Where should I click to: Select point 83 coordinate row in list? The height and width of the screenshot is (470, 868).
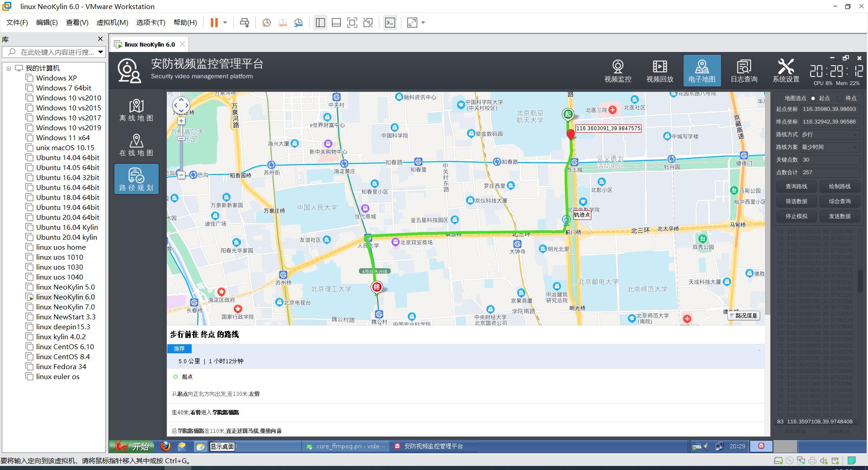(x=815, y=421)
